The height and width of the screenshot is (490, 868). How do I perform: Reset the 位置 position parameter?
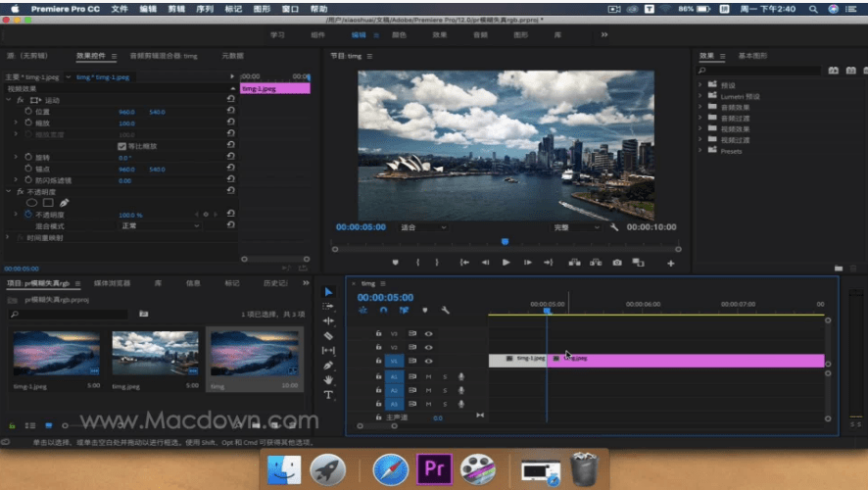[x=230, y=112]
